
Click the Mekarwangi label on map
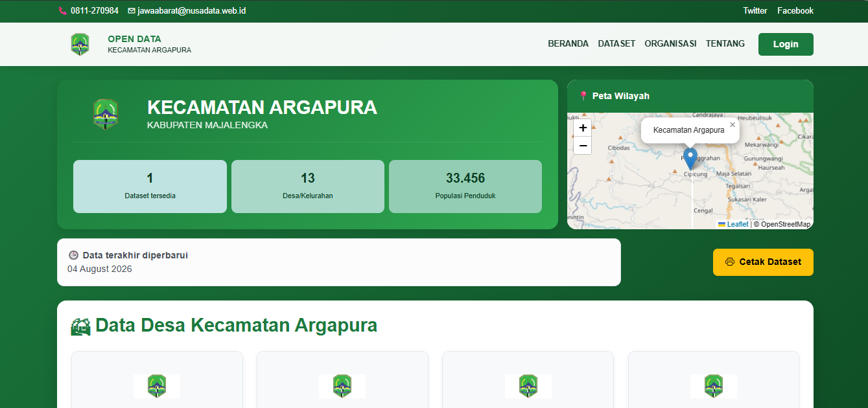click(761, 145)
